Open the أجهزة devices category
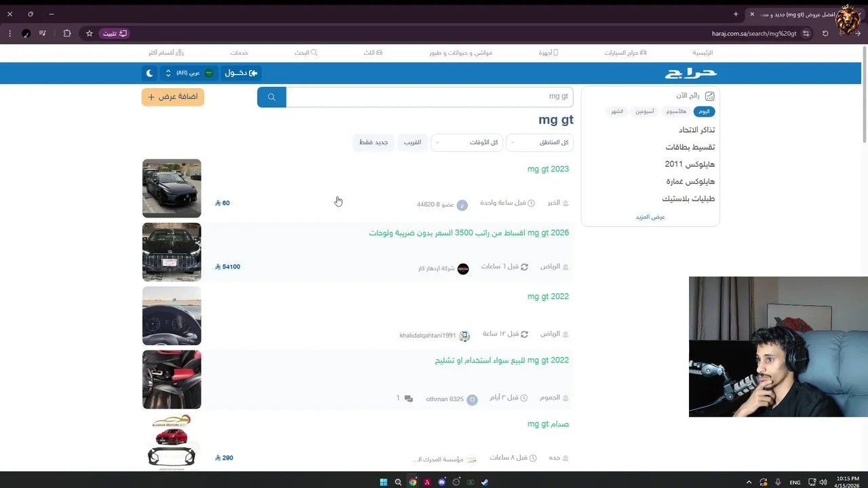Screen dimensions: 868x488 [x=549, y=53]
